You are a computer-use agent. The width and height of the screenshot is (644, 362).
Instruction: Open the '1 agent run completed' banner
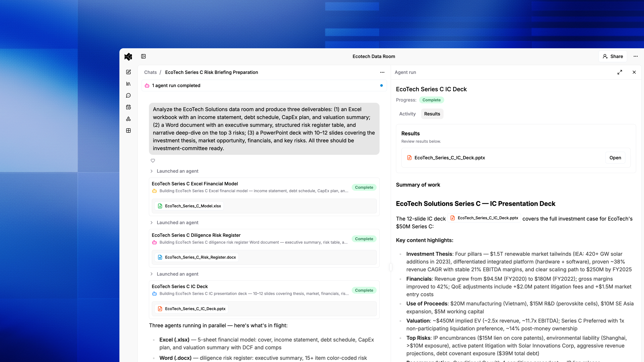tap(264, 86)
